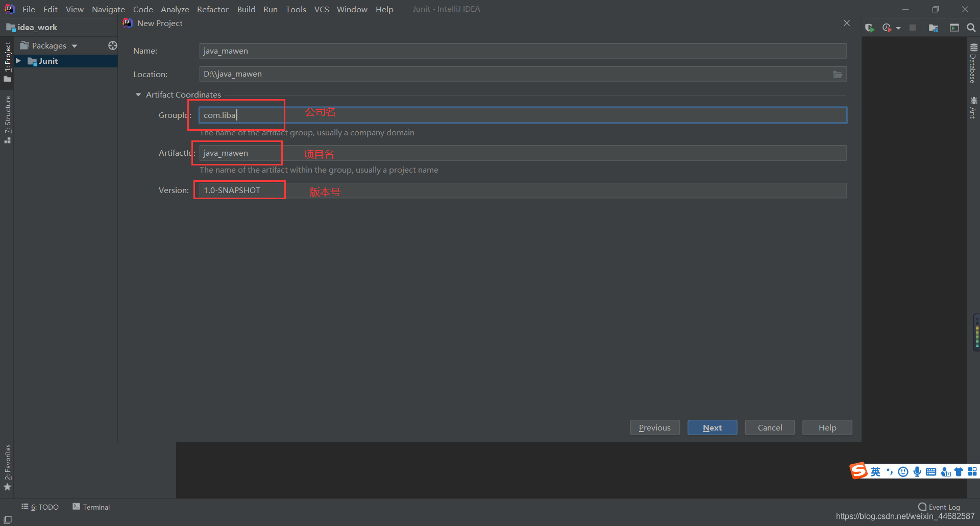This screenshot has height=526, width=980.
Task: Open the Favorites tool window tab
Action: point(7,467)
